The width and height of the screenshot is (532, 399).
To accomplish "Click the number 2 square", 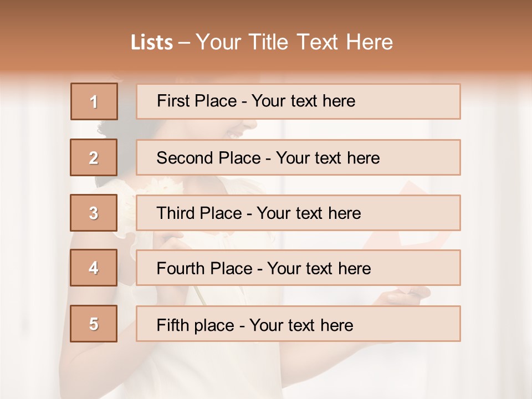I will 94,157.
